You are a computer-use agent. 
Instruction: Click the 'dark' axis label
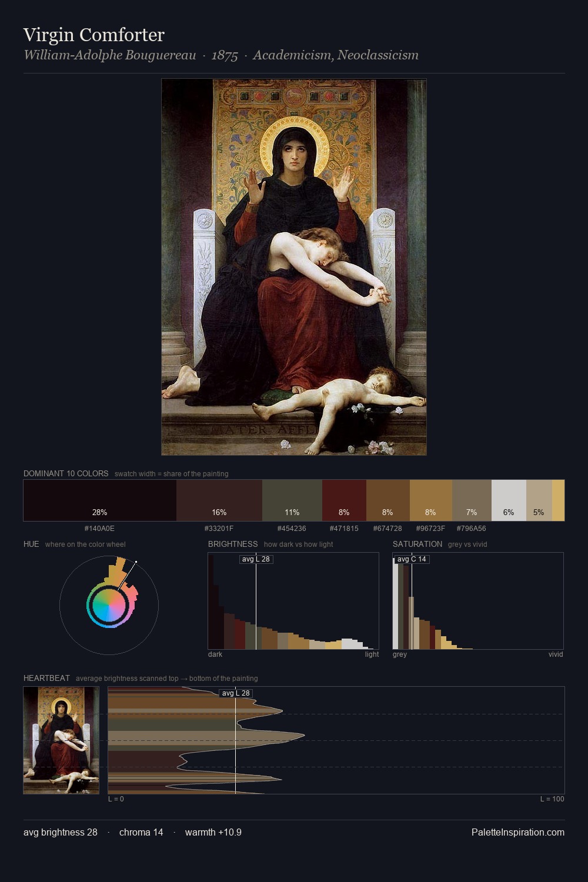215,654
